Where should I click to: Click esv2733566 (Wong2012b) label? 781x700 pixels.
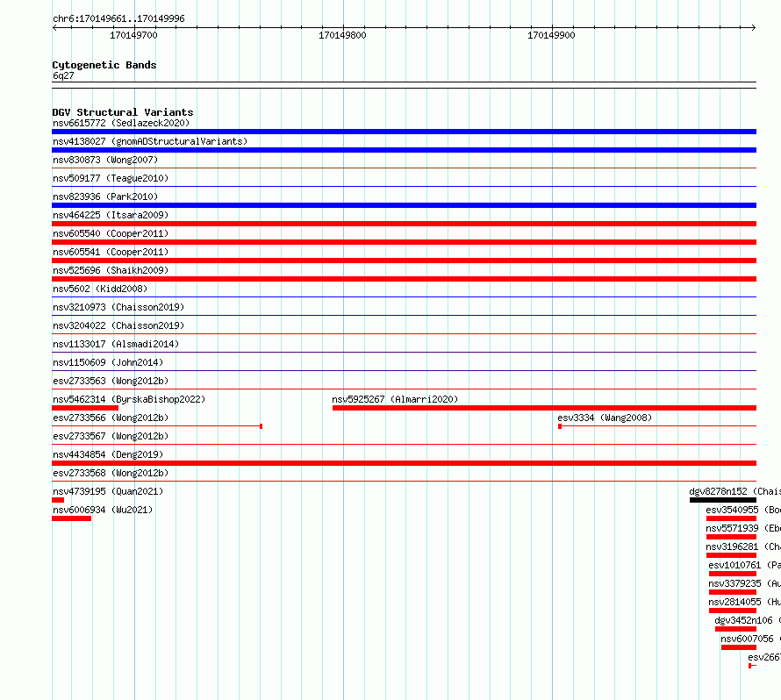pyautogui.click(x=111, y=418)
